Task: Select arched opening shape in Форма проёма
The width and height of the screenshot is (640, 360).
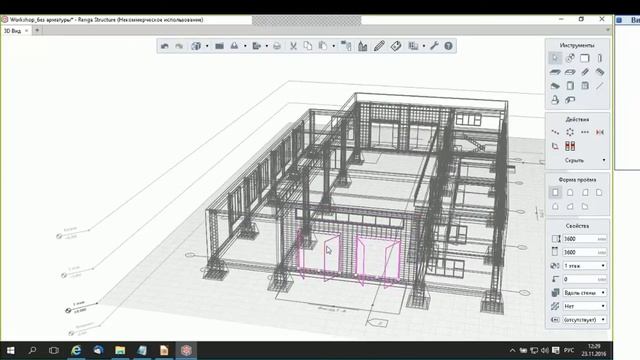Action: (x=570, y=193)
